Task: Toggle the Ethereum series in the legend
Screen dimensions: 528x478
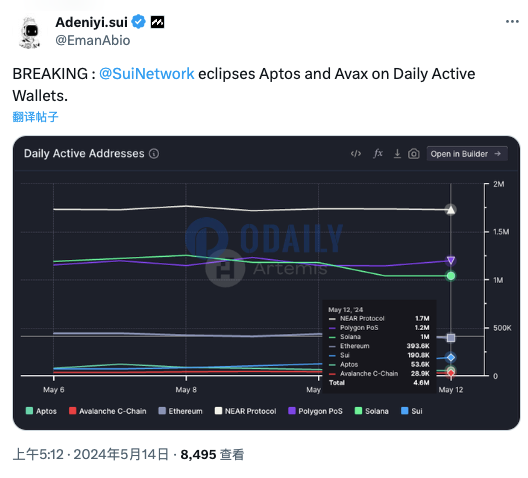Action: (x=180, y=411)
